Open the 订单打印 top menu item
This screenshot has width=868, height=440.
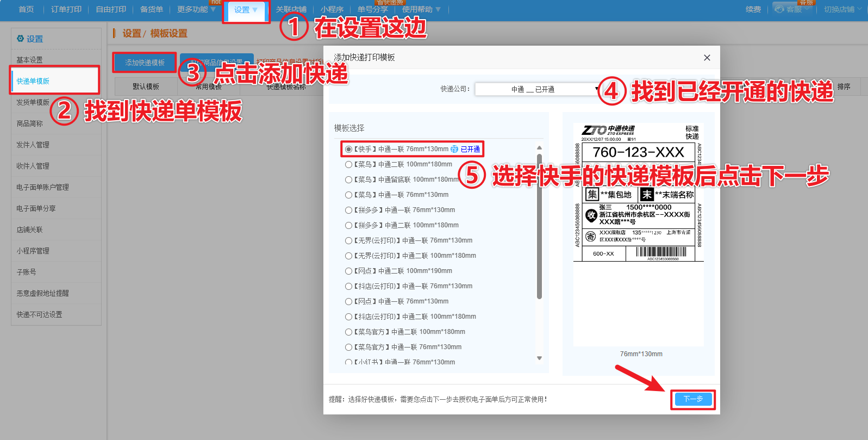[66, 9]
